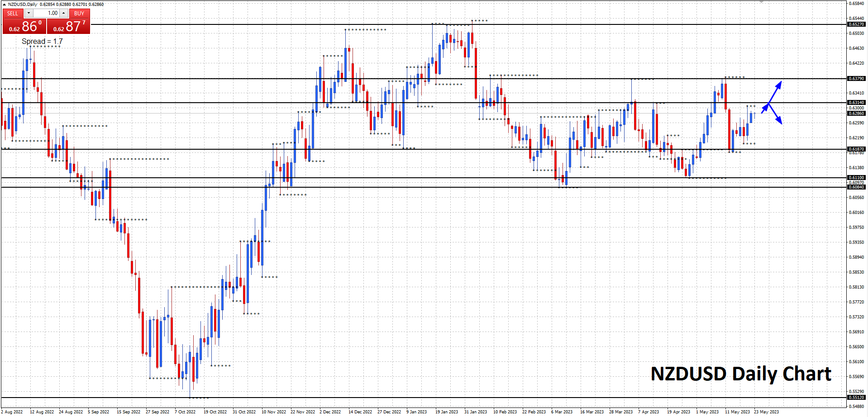
Task: Click the 0.65840 price scale value
Action: [856, 4]
